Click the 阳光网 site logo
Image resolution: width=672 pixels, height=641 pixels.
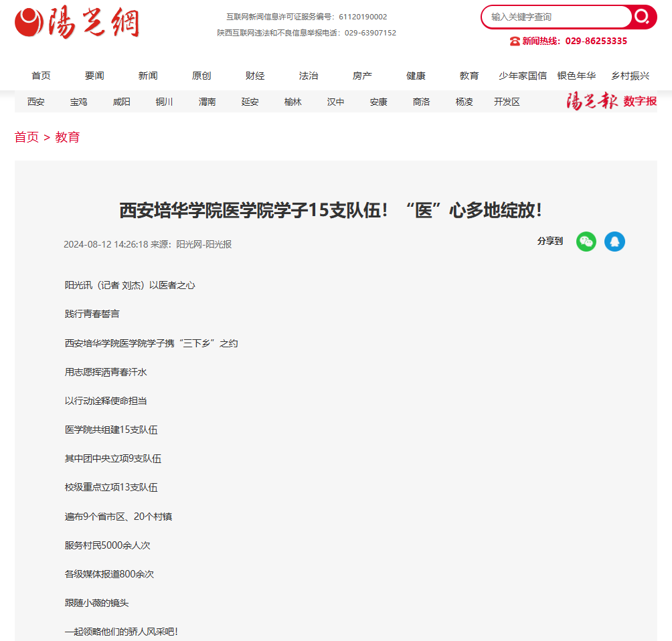(x=77, y=23)
